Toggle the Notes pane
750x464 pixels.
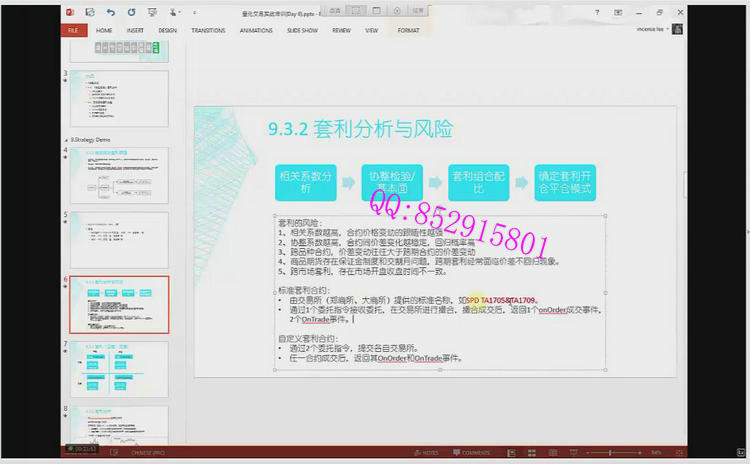427,452
